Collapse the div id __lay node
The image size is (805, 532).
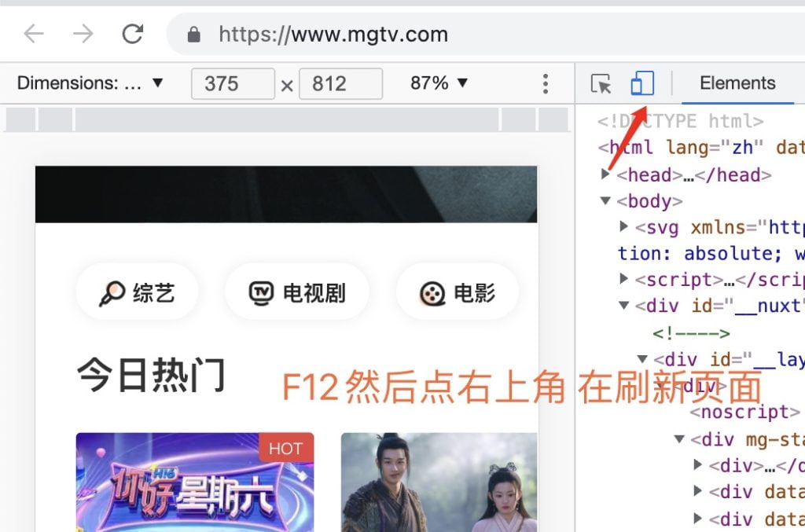642,358
